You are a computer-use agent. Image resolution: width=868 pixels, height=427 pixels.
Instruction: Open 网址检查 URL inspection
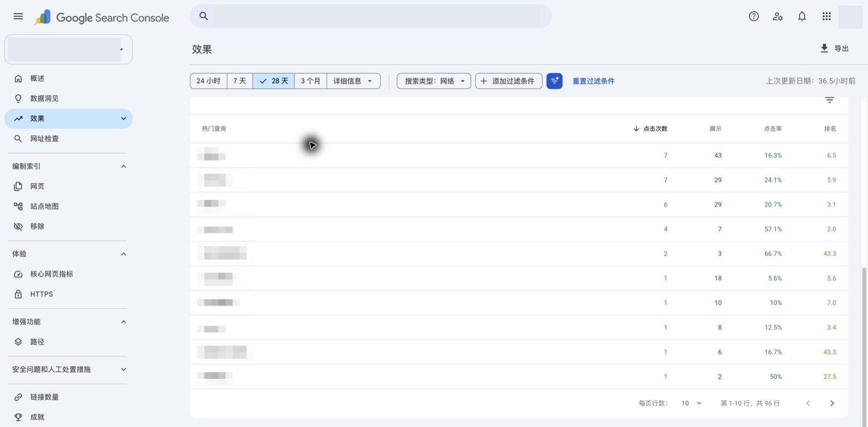(x=68, y=138)
